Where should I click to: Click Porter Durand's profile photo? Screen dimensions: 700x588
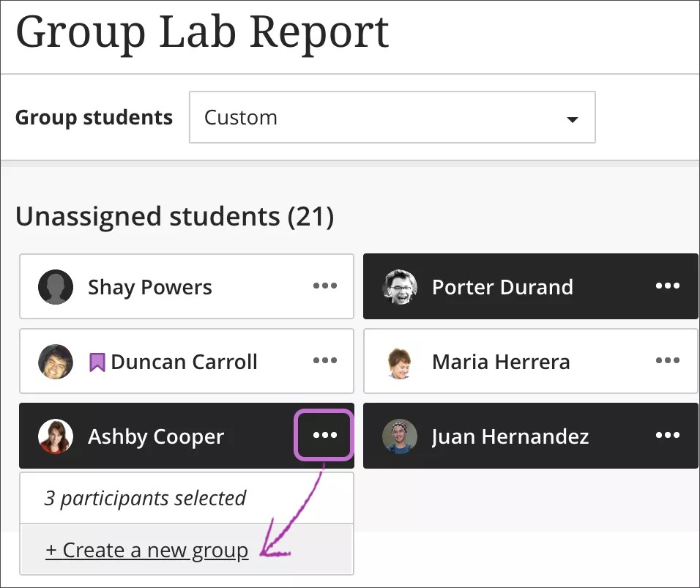click(399, 286)
